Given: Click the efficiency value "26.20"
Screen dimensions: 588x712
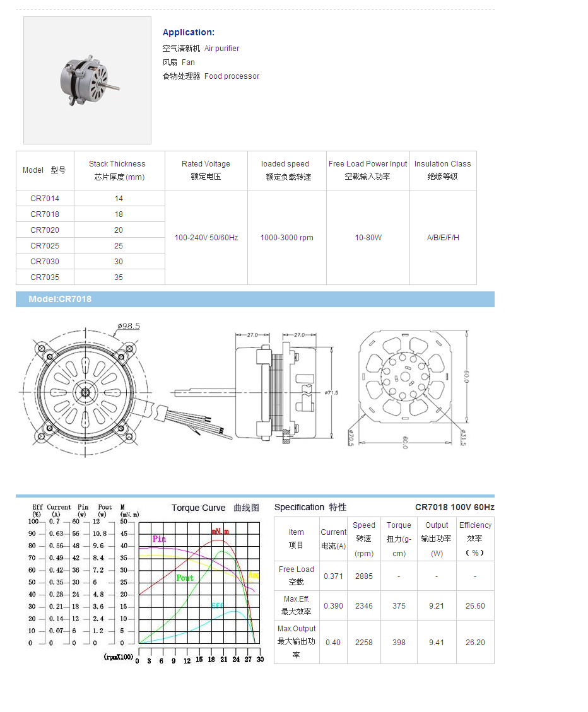Looking at the screenshot, I should click(475, 643).
